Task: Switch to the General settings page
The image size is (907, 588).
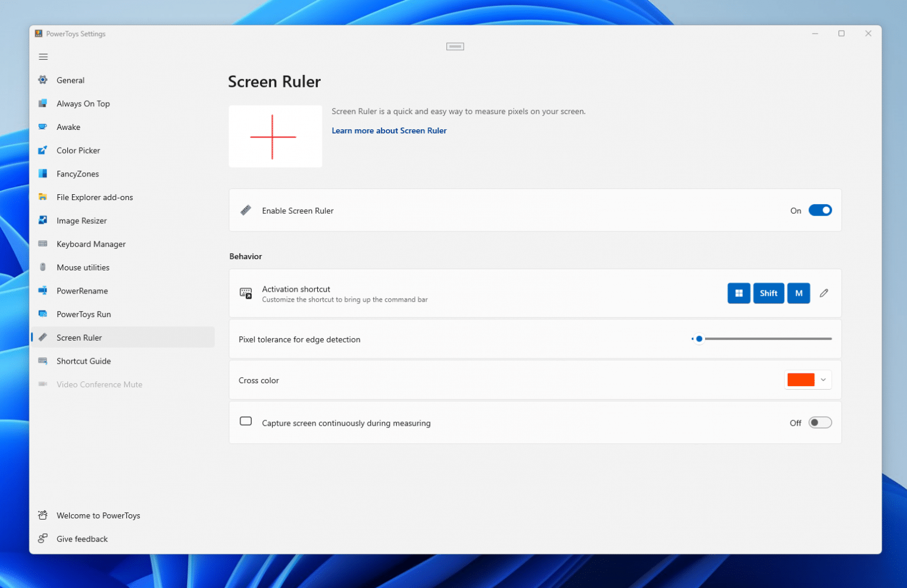Action: (70, 80)
